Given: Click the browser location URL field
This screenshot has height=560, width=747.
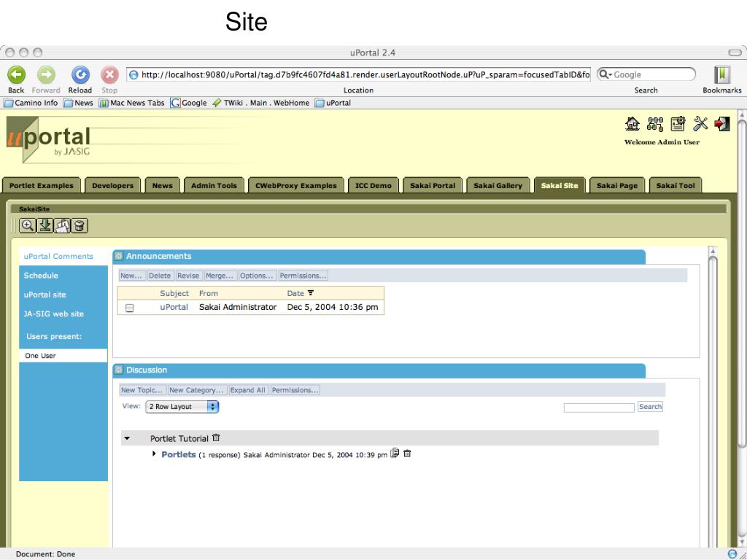Looking at the screenshot, I should (358, 75).
